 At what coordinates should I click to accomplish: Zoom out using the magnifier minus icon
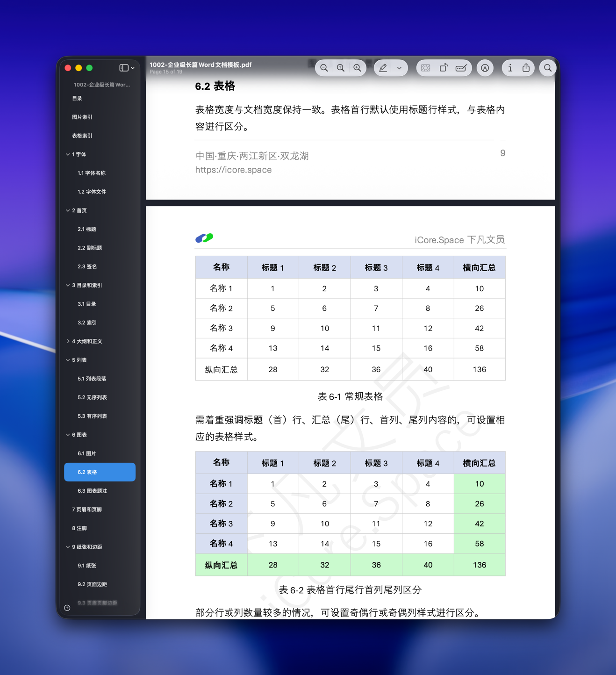[324, 68]
